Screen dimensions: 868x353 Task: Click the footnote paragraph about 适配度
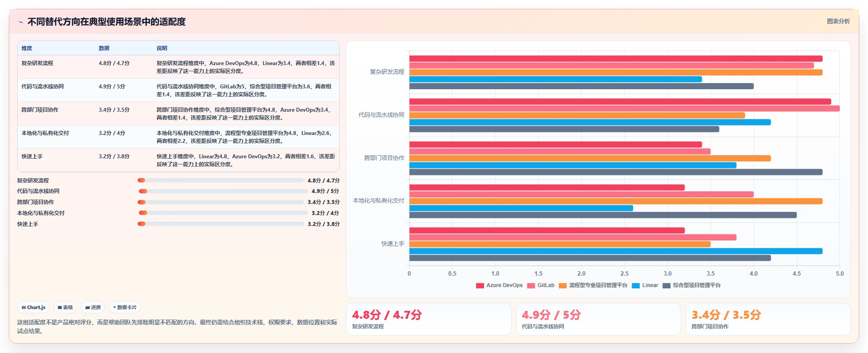click(x=177, y=327)
